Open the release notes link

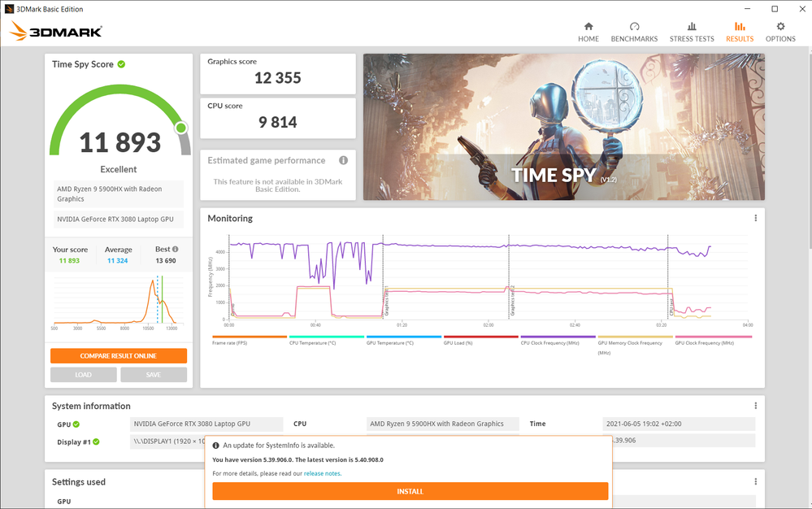pos(322,473)
